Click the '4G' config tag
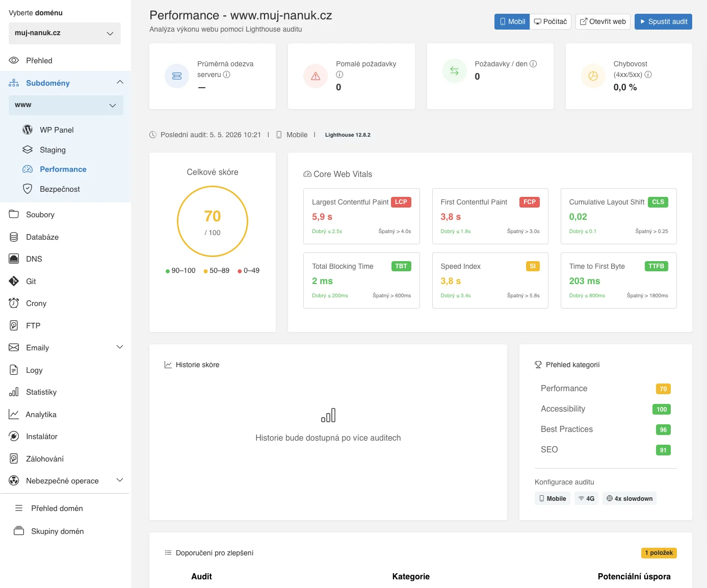The height and width of the screenshot is (588, 707). (586, 498)
